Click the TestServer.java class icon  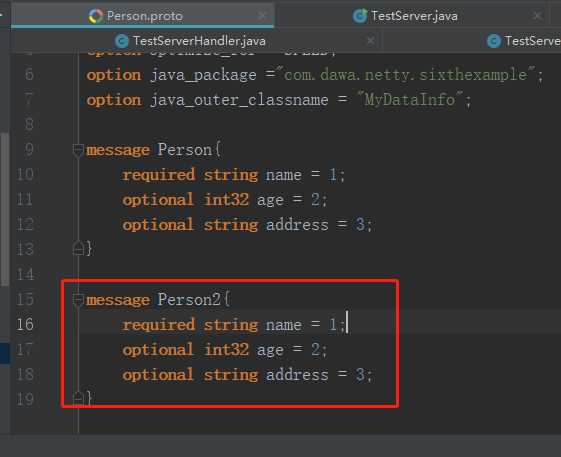360,16
